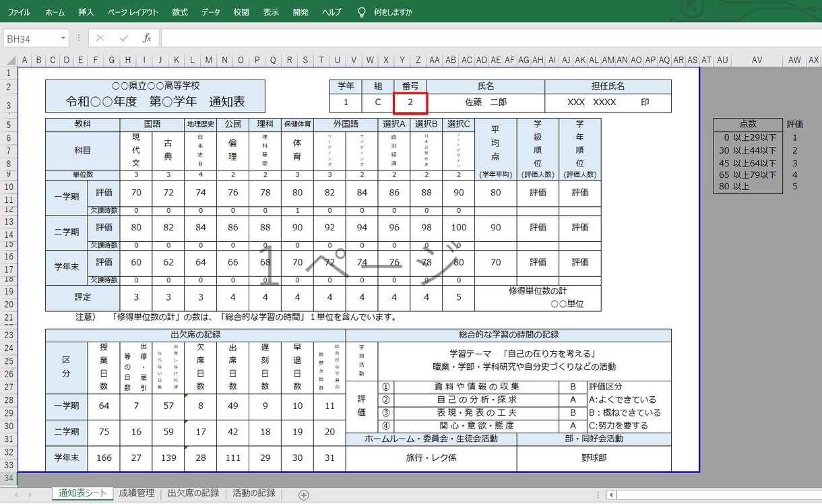This screenshot has width=822, height=504.
Task: Click the fx insert function icon
Action: tap(146, 38)
